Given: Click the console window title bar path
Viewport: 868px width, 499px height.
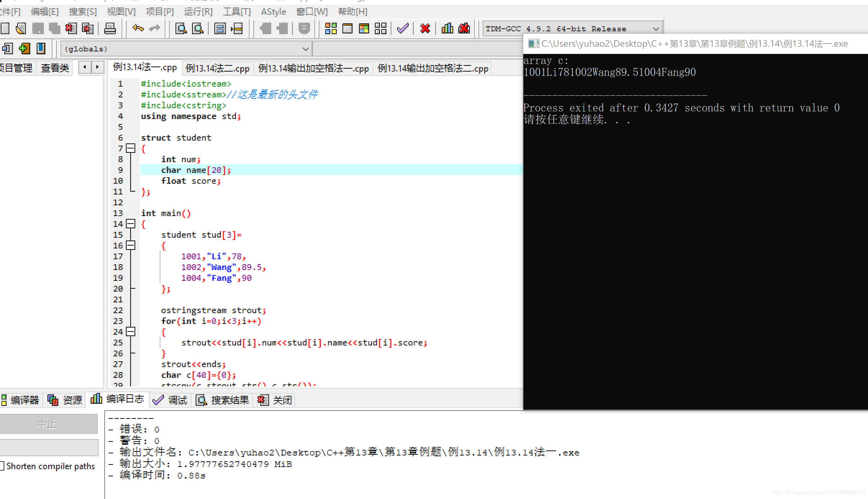Looking at the screenshot, I should (x=694, y=44).
